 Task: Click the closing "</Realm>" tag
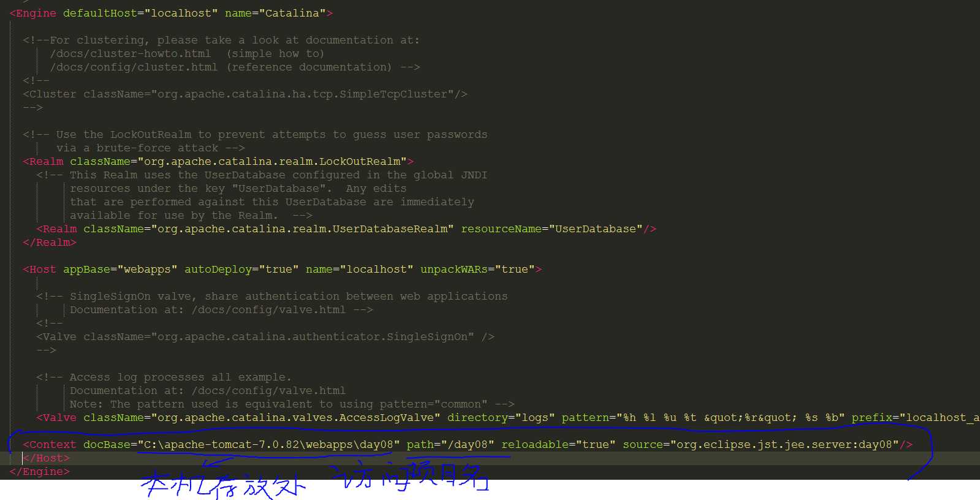point(50,242)
